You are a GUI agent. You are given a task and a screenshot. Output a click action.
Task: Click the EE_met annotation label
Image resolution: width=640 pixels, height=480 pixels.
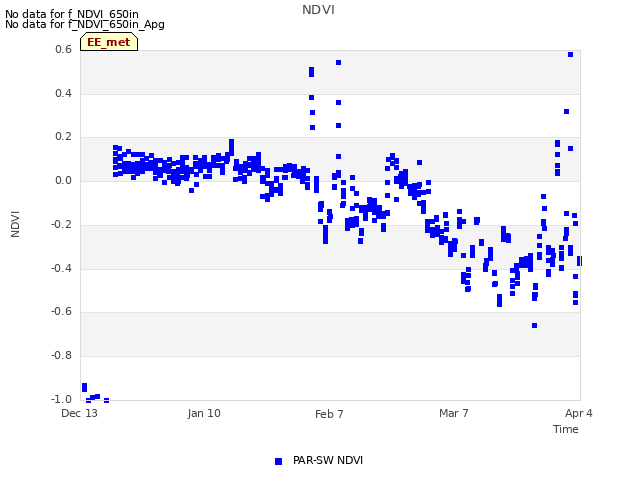click(x=109, y=42)
